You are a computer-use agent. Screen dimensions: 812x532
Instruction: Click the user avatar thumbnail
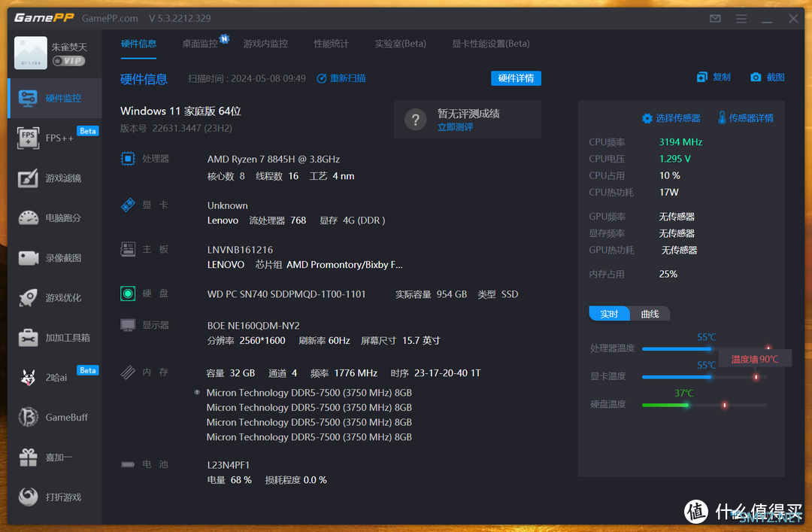point(31,53)
